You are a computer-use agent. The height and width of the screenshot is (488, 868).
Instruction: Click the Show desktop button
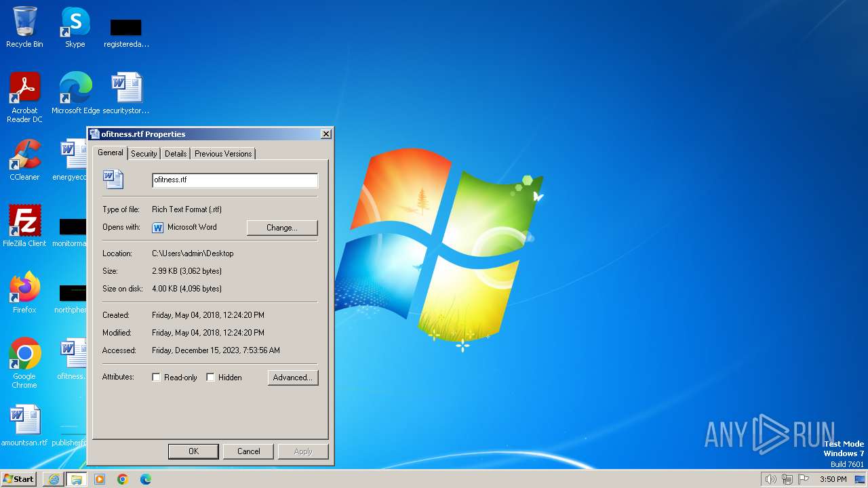pos(861,479)
